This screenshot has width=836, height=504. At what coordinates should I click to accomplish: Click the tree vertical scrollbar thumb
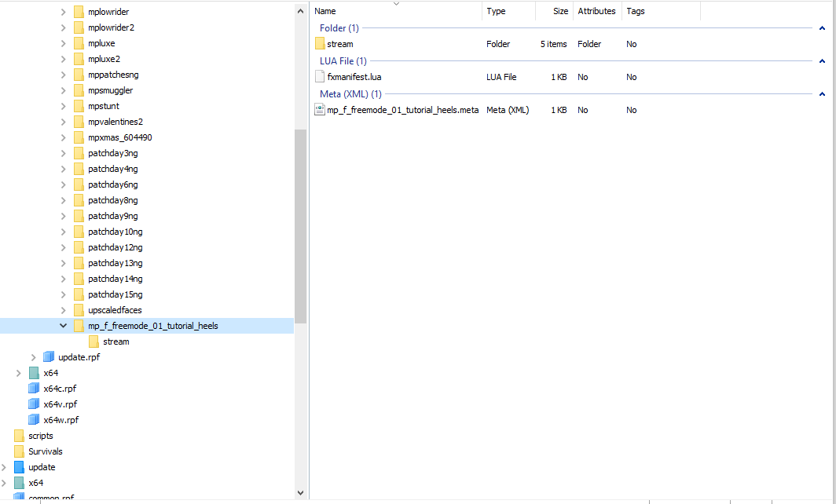pyautogui.click(x=300, y=226)
